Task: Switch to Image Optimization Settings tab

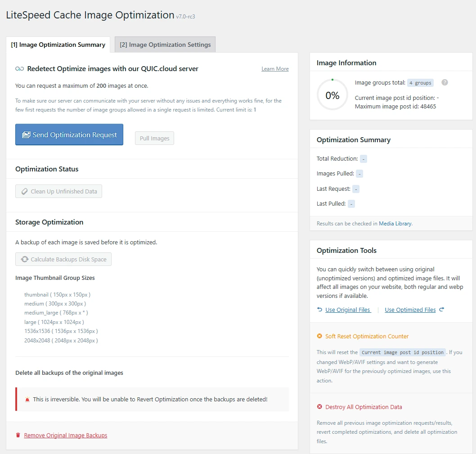Action: 165,45
